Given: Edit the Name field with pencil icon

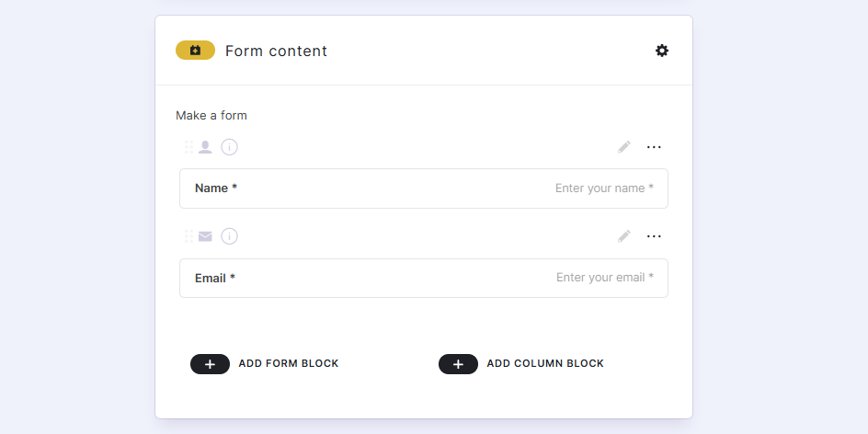Looking at the screenshot, I should point(624,147).
